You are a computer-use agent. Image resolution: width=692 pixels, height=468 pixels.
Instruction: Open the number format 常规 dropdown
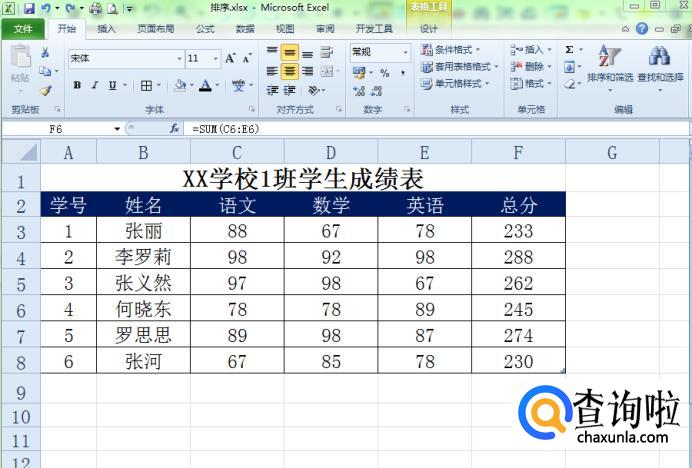pos(405,53)
